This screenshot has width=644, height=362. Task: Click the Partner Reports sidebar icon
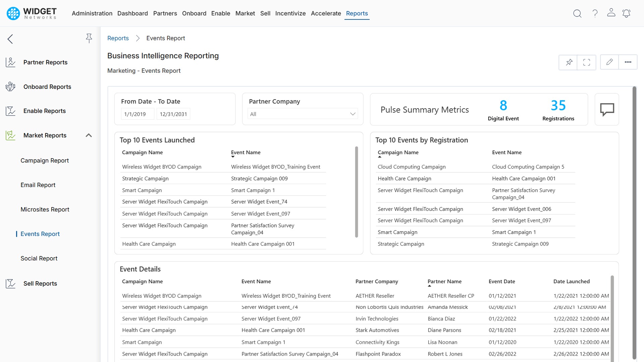point(10,62)
